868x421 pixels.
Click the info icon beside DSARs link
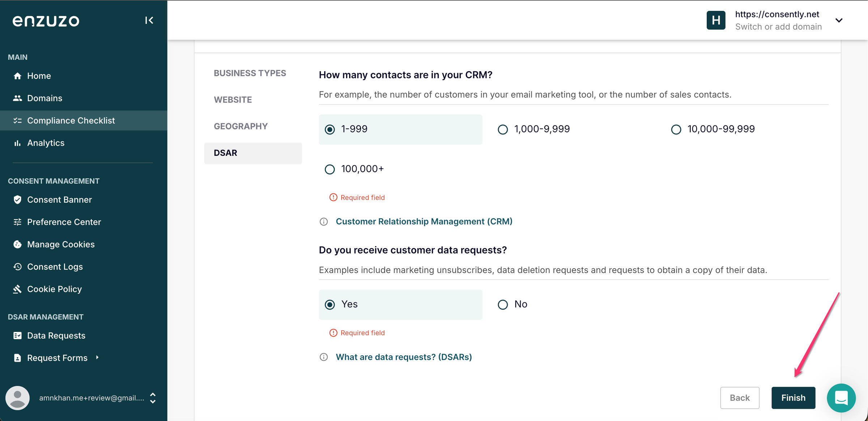[x=324, y=357]
